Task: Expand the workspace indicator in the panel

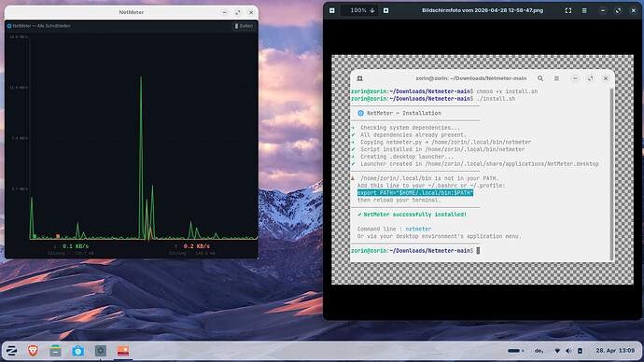Action: 515,351
